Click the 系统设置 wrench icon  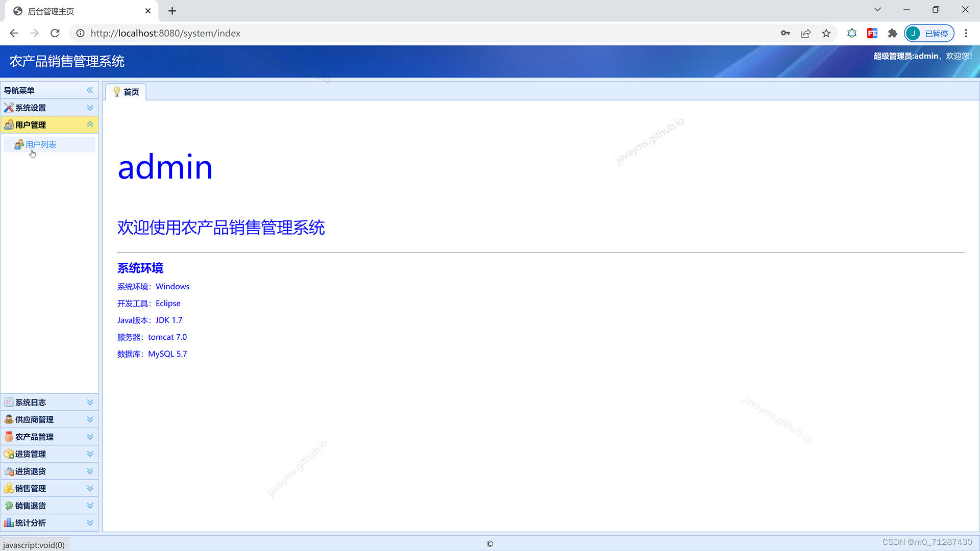coord(9,108)
